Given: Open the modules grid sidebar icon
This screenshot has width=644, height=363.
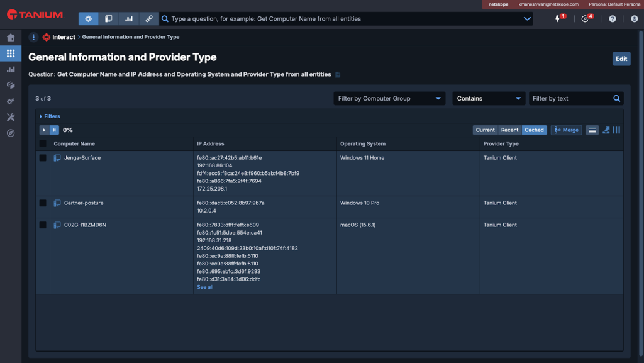Looking at the screenshot, I should click(11, 53).
